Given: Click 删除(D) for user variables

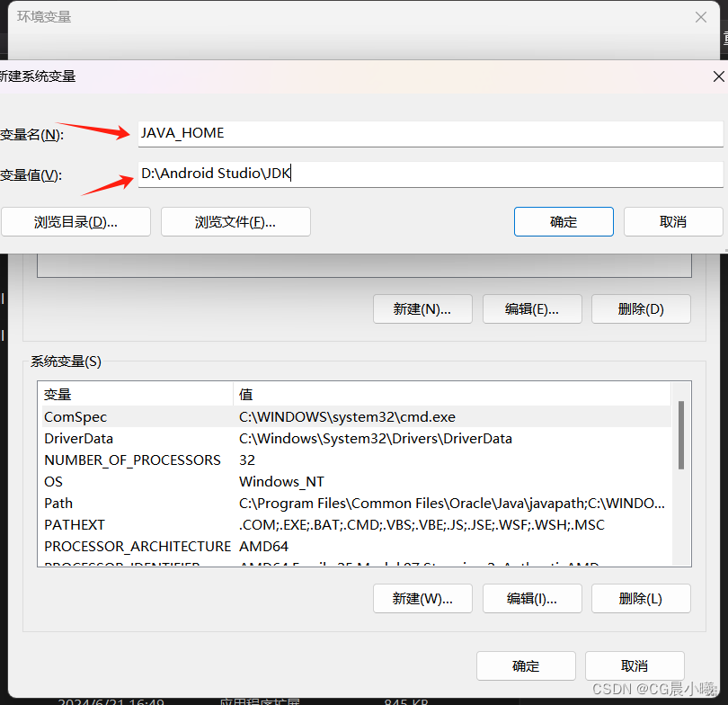Looking at the screenshot, I should coord(641,308).
